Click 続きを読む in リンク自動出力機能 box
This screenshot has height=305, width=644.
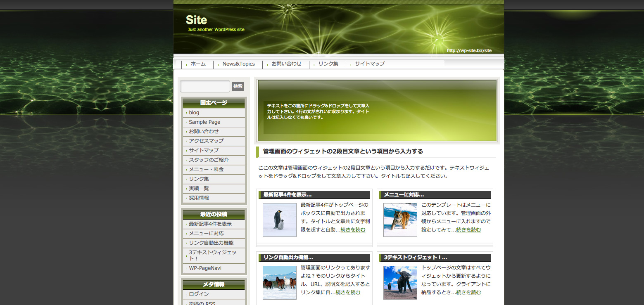pyautogui.click(x=348, y=293)
